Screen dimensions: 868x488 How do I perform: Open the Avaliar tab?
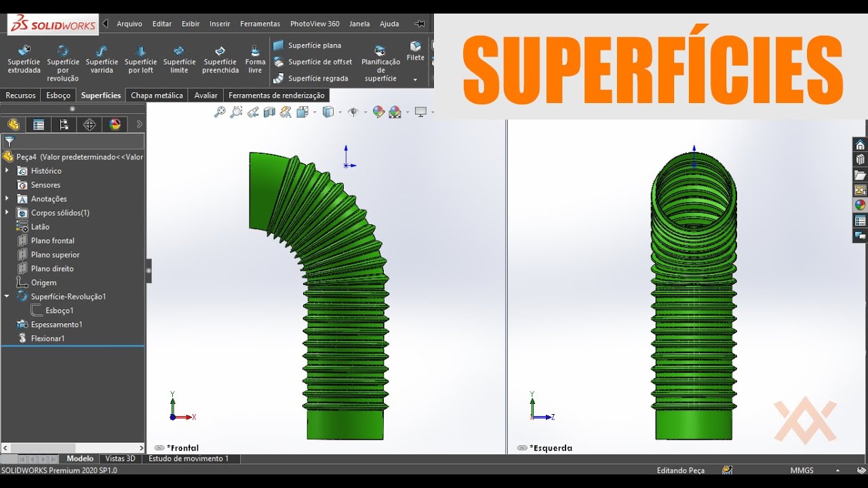(206, 96)
